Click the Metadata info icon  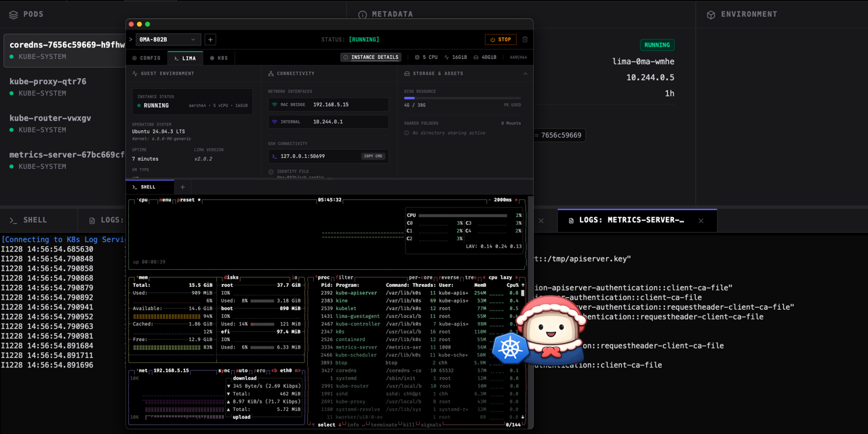[x=362, y=15]
